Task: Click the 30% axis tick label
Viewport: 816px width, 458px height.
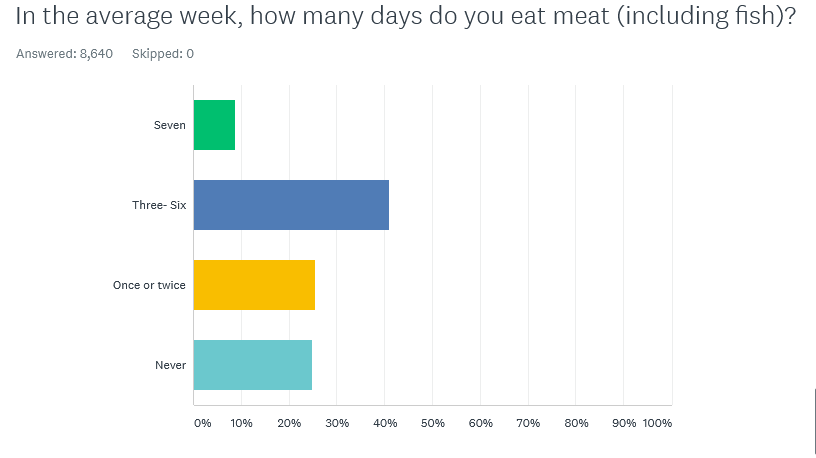Action: (337, 423)
